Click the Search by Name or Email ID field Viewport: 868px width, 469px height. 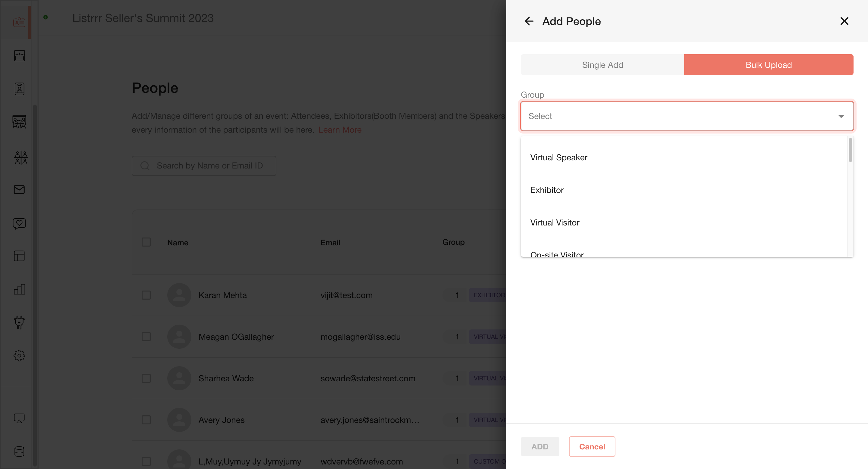coord(204,166)
